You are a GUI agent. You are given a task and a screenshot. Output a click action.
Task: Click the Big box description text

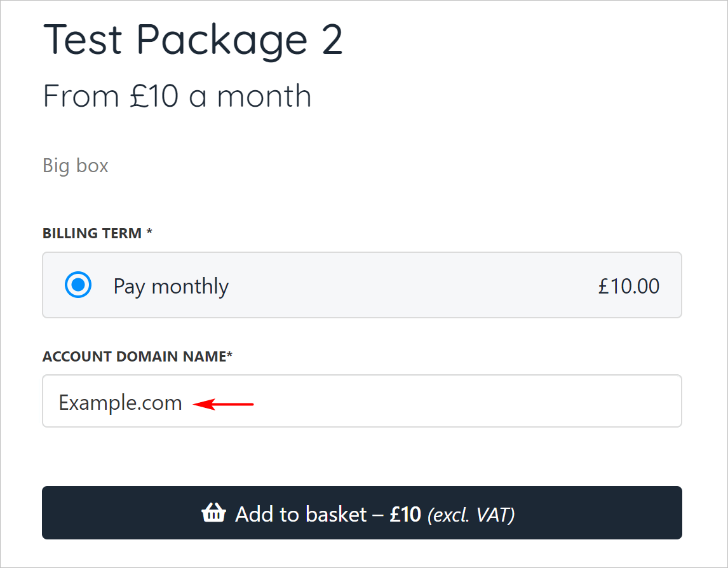pos(76,166)
